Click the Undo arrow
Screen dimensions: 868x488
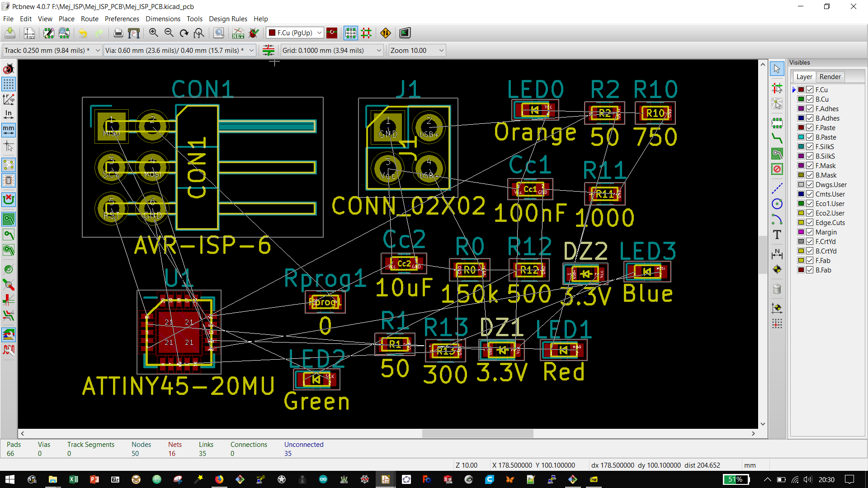pyautogui.click(x=83, y=33)
